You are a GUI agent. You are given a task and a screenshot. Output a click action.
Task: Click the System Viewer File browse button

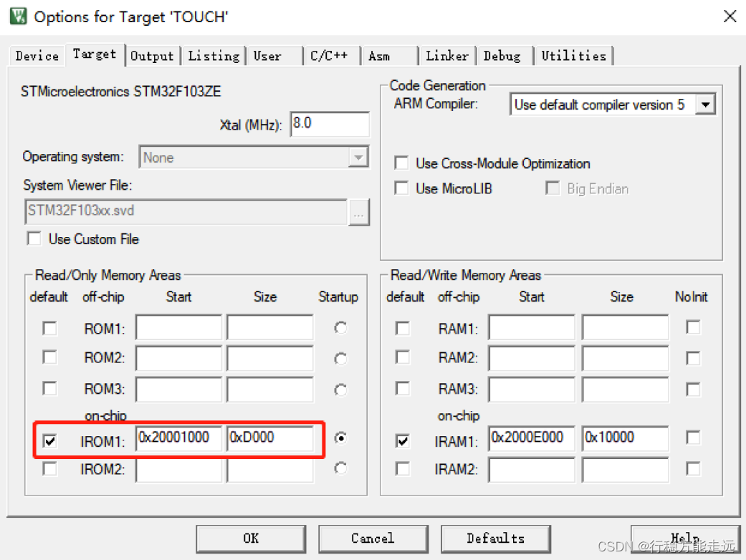click(x=359, y=213)
